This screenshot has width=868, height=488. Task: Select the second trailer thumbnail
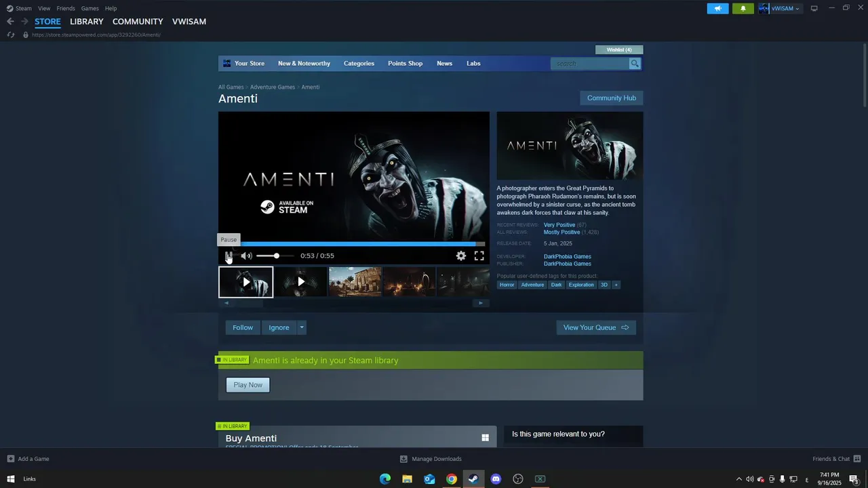(x=301, y=282)
